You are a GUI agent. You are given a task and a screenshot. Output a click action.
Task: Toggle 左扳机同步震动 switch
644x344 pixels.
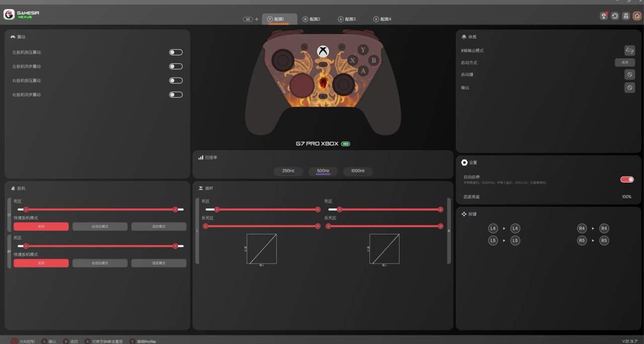[x=176, y=66]
